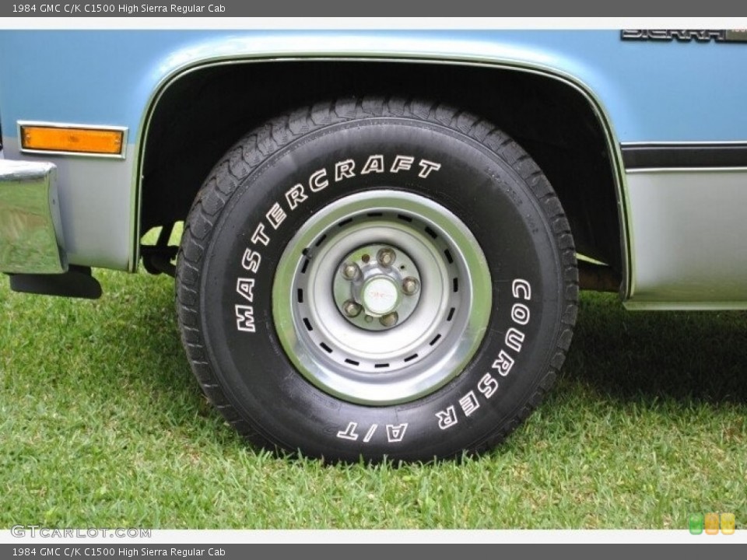Click the orange dot icon at bottom right
Viewport: 747px width, 560px height.
[712, 523]
